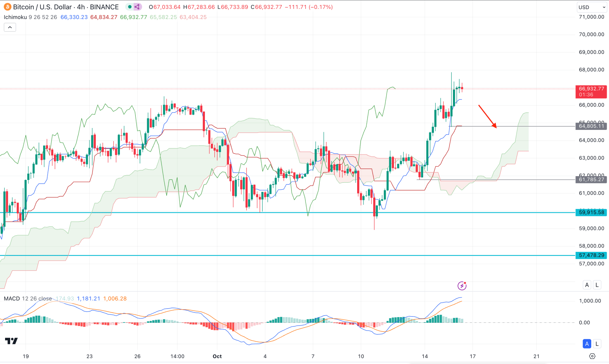609x364 pixels.
Task: Click MACD signal value 1,006.28
Action: [115, 298]
